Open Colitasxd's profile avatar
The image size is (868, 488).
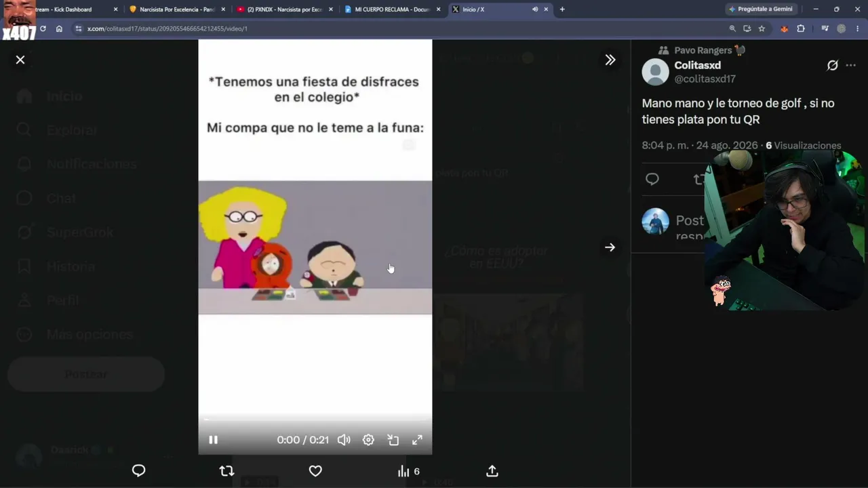click(x=655, y=72)
